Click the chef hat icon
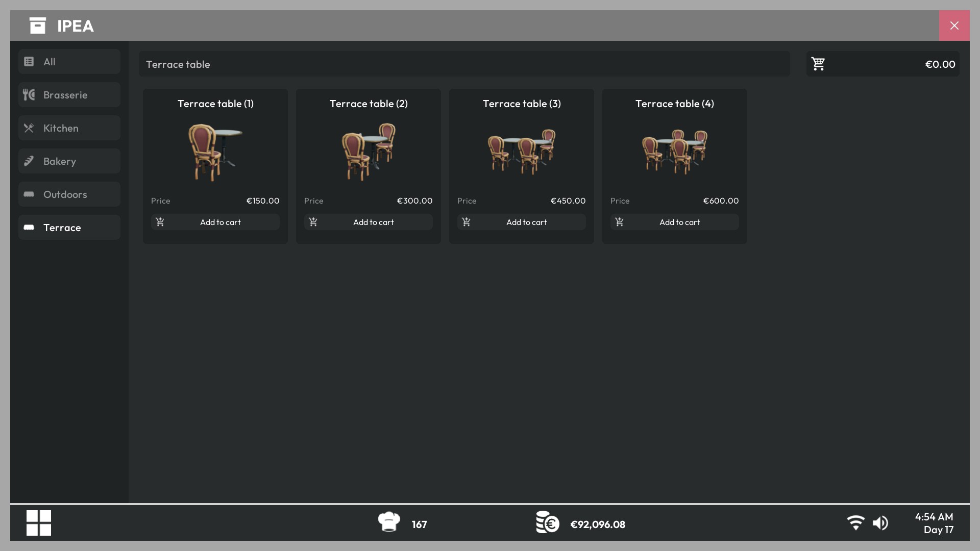 point(389,522)
